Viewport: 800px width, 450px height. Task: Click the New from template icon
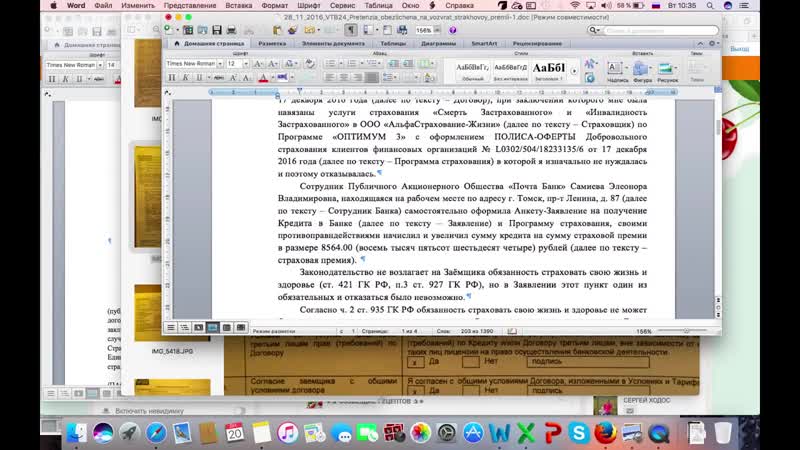click(x=188, y=30)
